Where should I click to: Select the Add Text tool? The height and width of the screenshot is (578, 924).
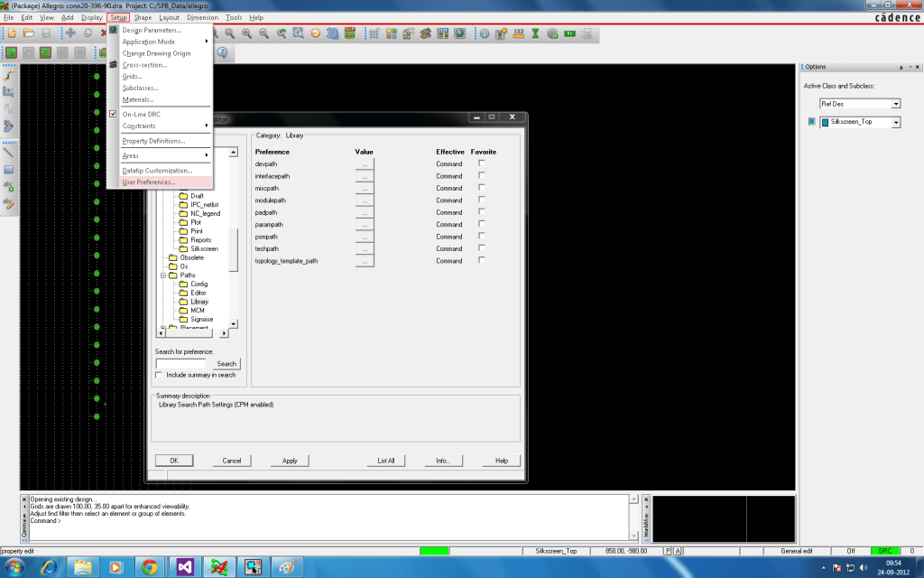9,186
